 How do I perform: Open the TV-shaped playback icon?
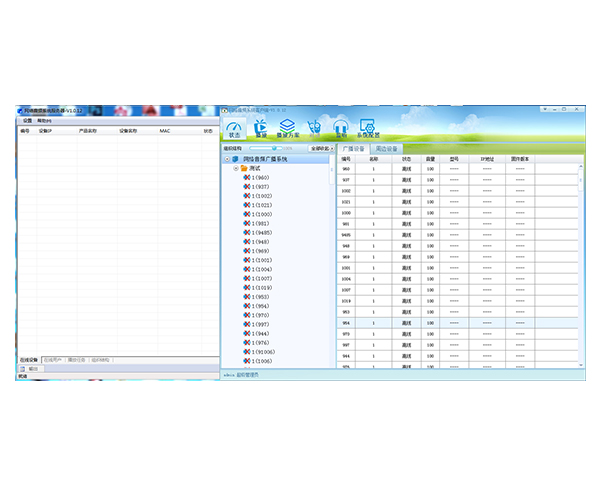click(261, 129)
